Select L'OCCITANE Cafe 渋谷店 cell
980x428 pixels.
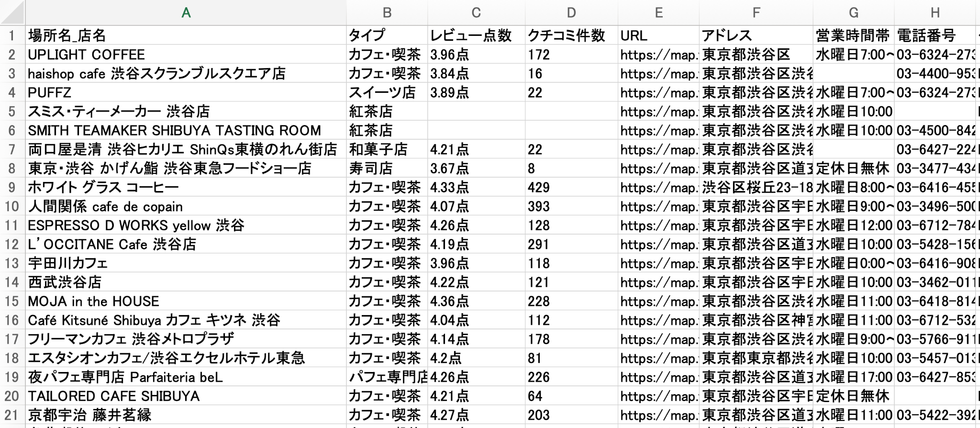coord(186,244)
